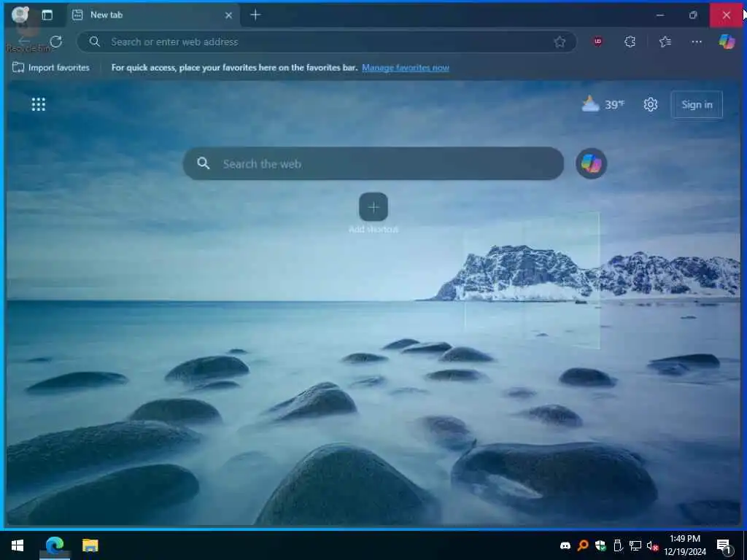Open Windows Security tray icon
Image resolution: width=747 pixels, height=560 pixels.
point(600,545)
